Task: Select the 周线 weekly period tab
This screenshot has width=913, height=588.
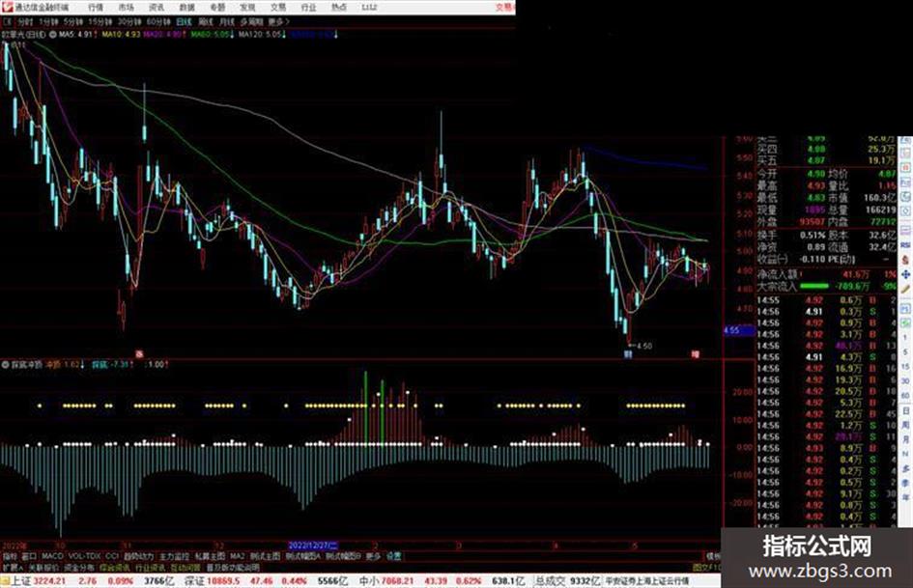Action: coord(206,21)
